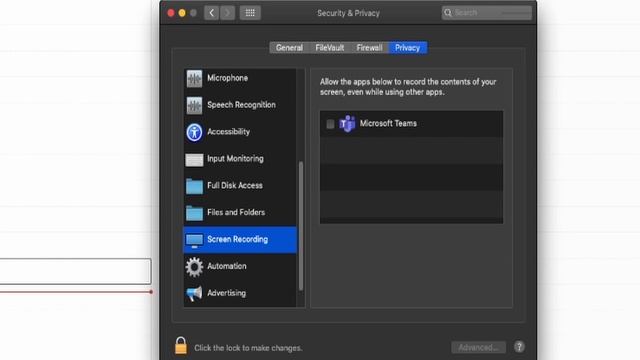
Task: Click the Accessibility figure icon
Action: pos(194,132)
